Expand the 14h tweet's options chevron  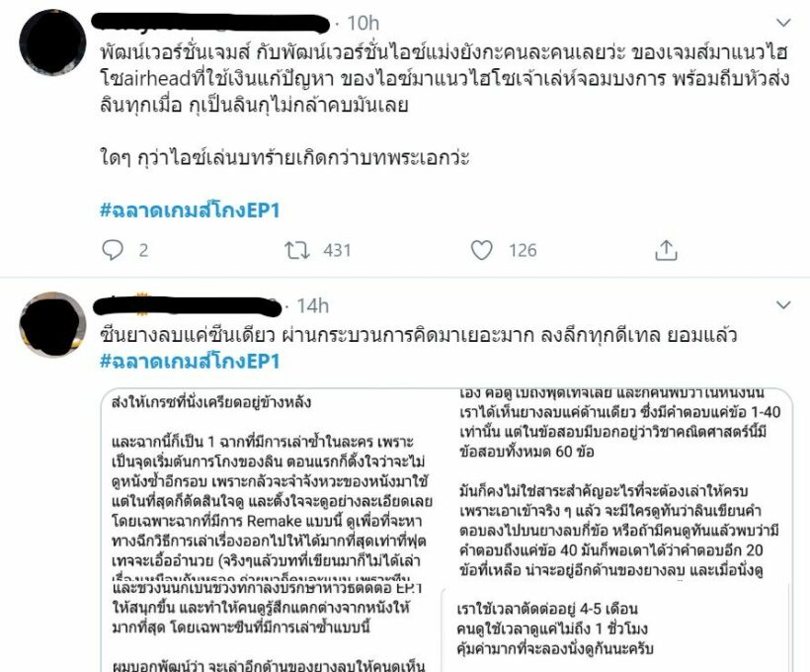[x=783, y=305]
